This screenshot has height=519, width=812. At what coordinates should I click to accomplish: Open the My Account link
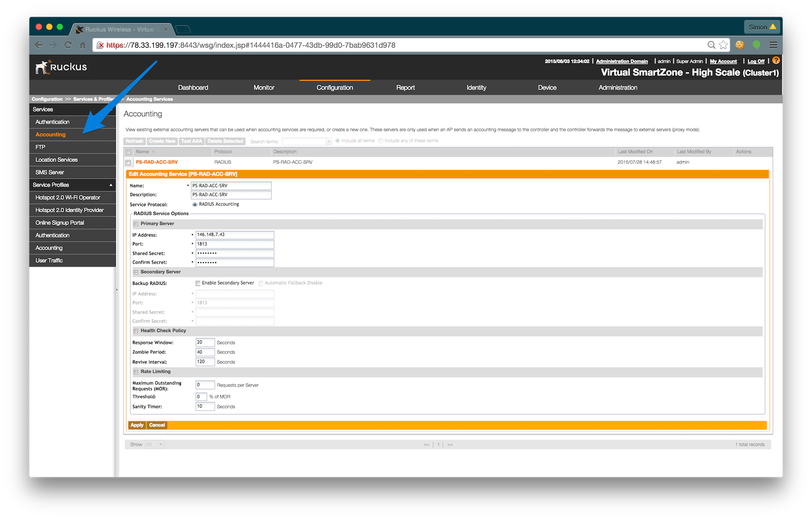pos(723,61)
